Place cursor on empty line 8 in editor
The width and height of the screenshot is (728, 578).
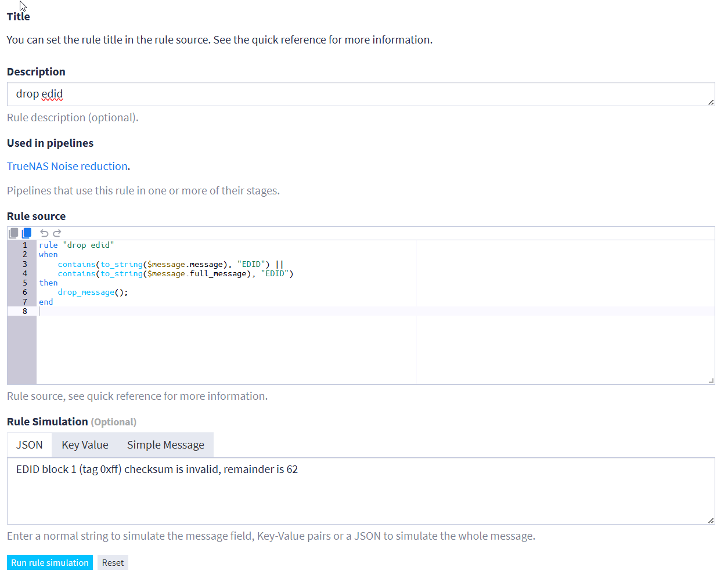point(232,312)
